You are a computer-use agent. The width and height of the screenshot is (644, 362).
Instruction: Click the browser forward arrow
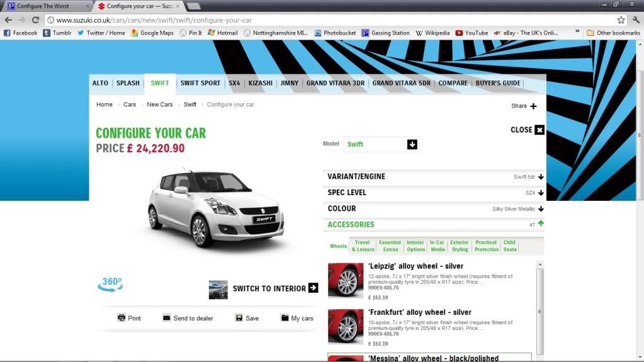click(22, 20)
